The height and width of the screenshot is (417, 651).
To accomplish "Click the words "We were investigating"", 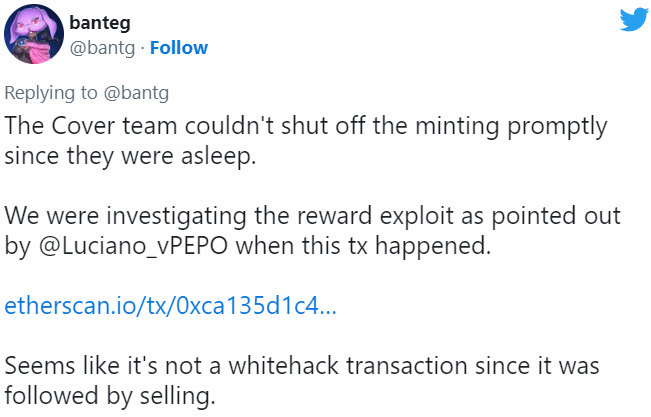I will (101, 217).
